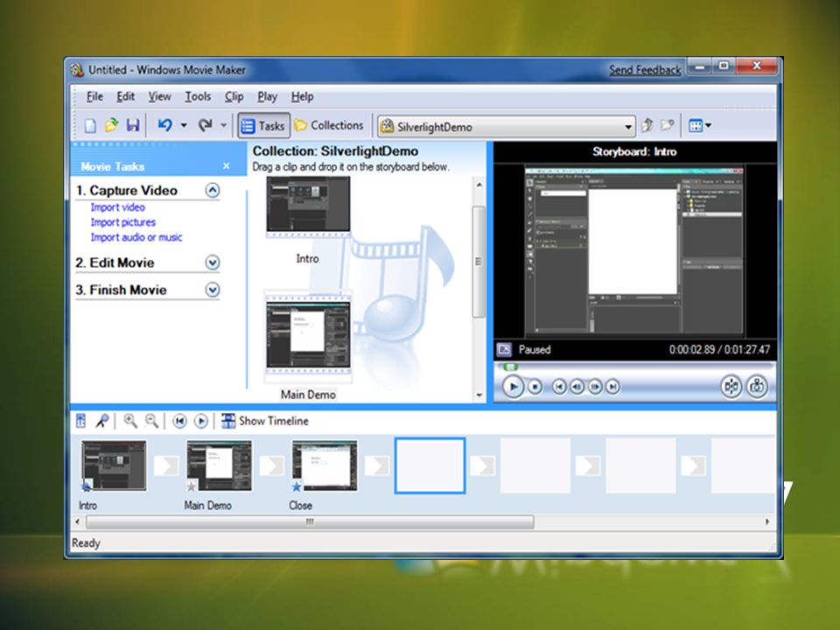The width and height of the screenshot is (840, 630).
Task: Open the Edit menu
Action: pos(125,96)
